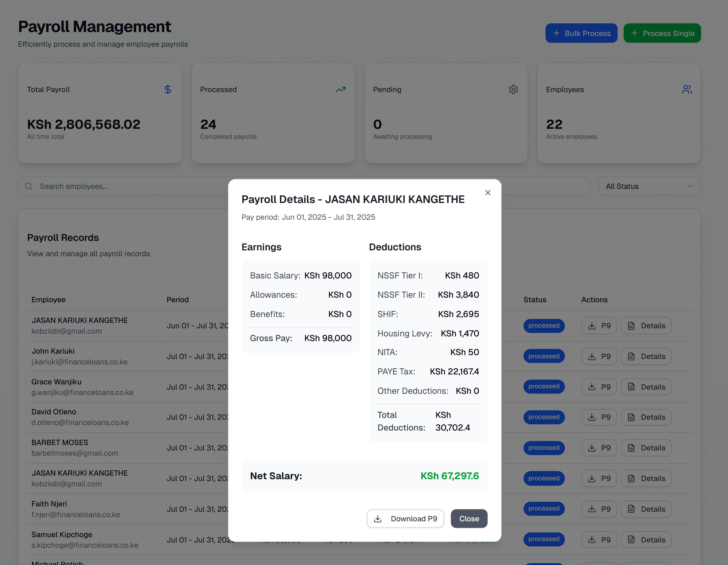Click the Process Single button
This screenshot has height=565, width=728.
click(x=662, y=33)
